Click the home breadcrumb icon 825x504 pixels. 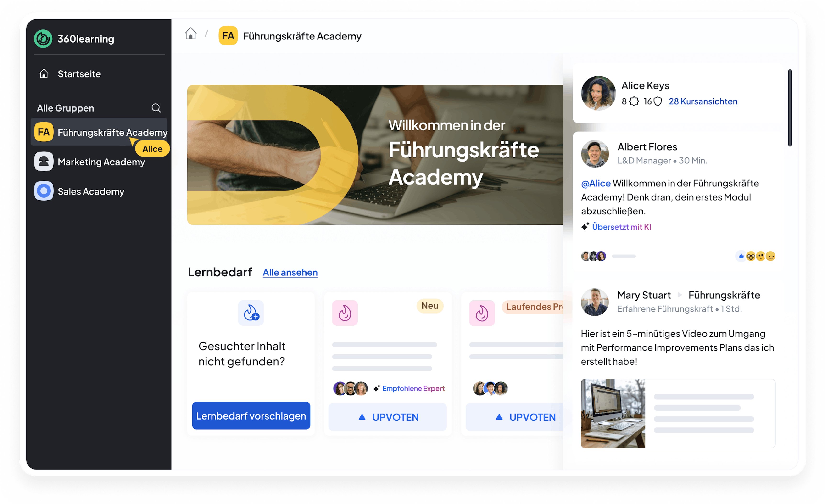[x=190, y=34]
